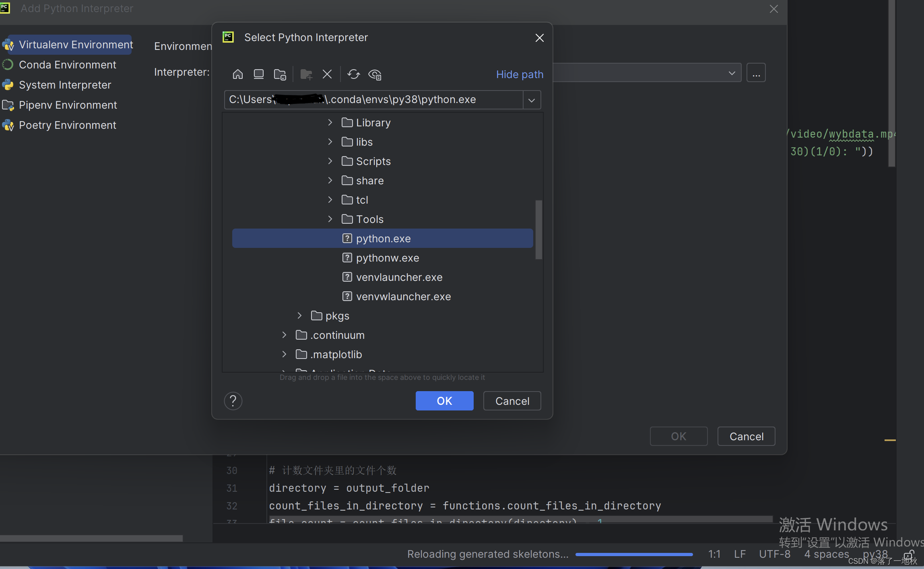Click the New Folder icon
This screenshot has width=924, height=569.
[306, 74]
